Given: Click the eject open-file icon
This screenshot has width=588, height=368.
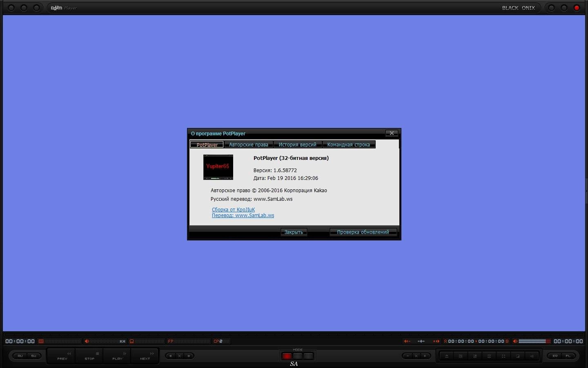Looking at the screenshot, I should click(x=447, y=356).
